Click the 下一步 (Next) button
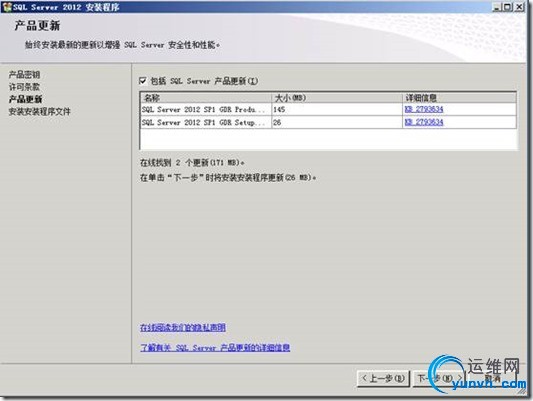Image resolution: width=533 pixels, height=401 pixels. tap(439, 378)
